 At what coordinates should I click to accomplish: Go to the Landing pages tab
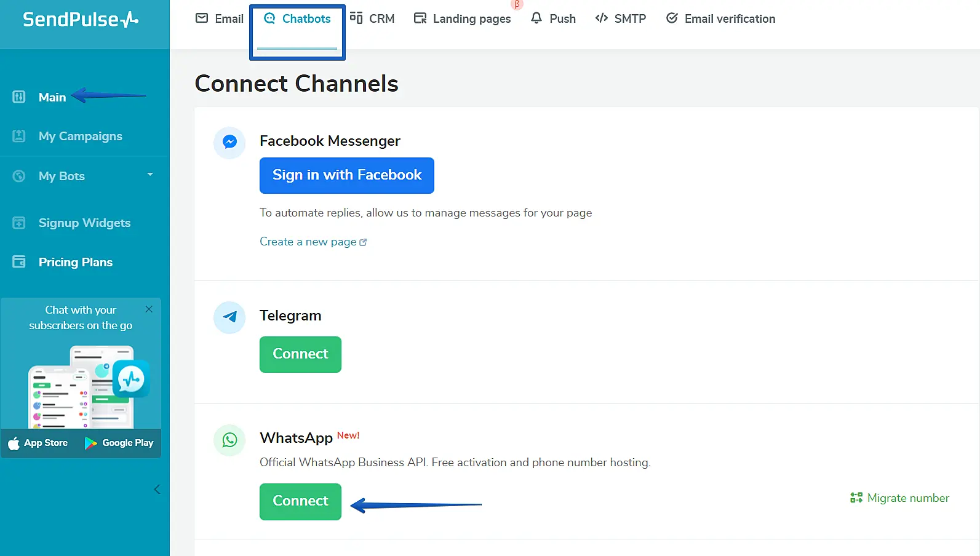point(463,19)
